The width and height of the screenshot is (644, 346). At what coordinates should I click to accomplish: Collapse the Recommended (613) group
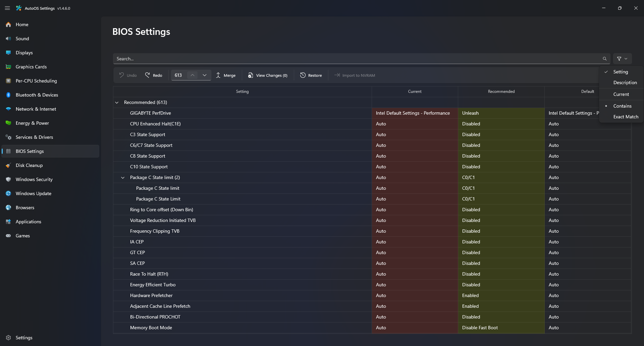point(117,102)
